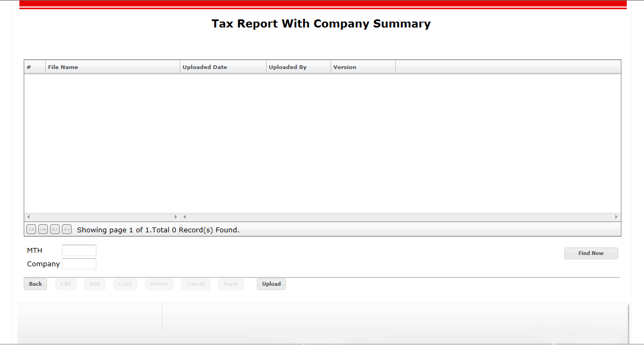Viewport: 644px width, 345px height.
Task: Click the Upload button
Action: 271,284
